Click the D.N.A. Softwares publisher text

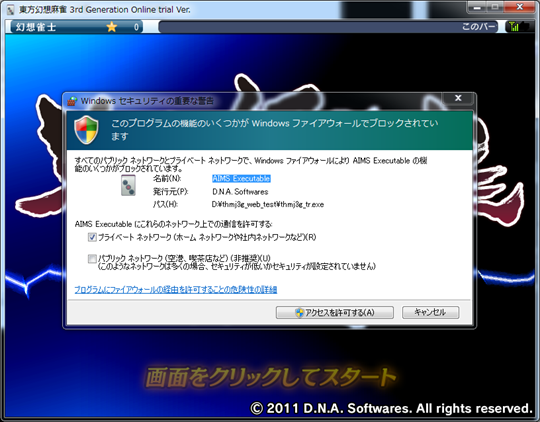pyautogui.click(x=240, y=192)
